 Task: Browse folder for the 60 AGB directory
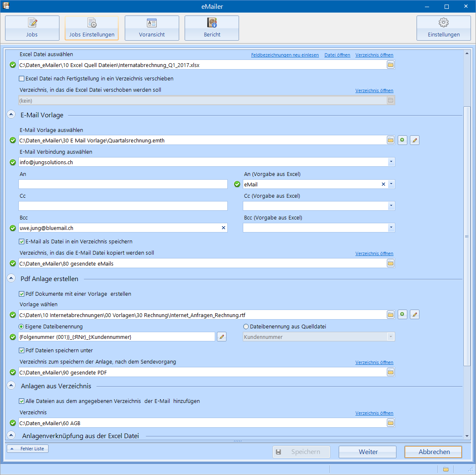coord(390,423)
